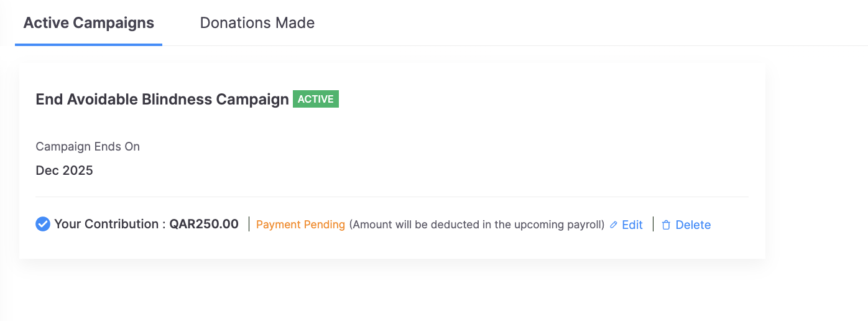Click the pencil icon beside Edit
The width and height of the screenshot is (868, 321).
pos(614,225)
